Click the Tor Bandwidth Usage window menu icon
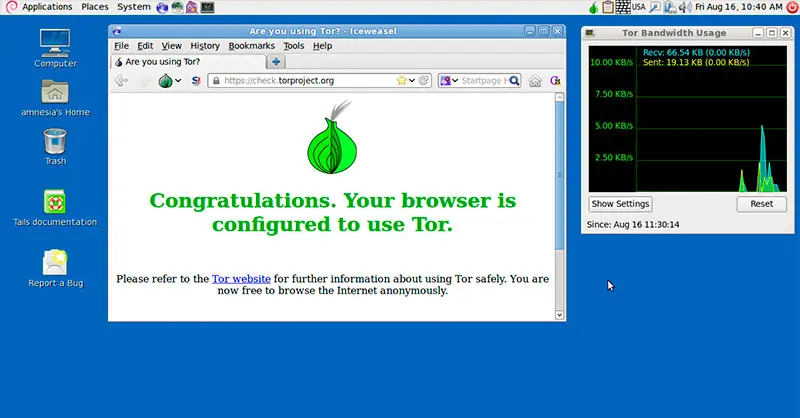This screenshot has width=800, height=418. coord(590,33)
